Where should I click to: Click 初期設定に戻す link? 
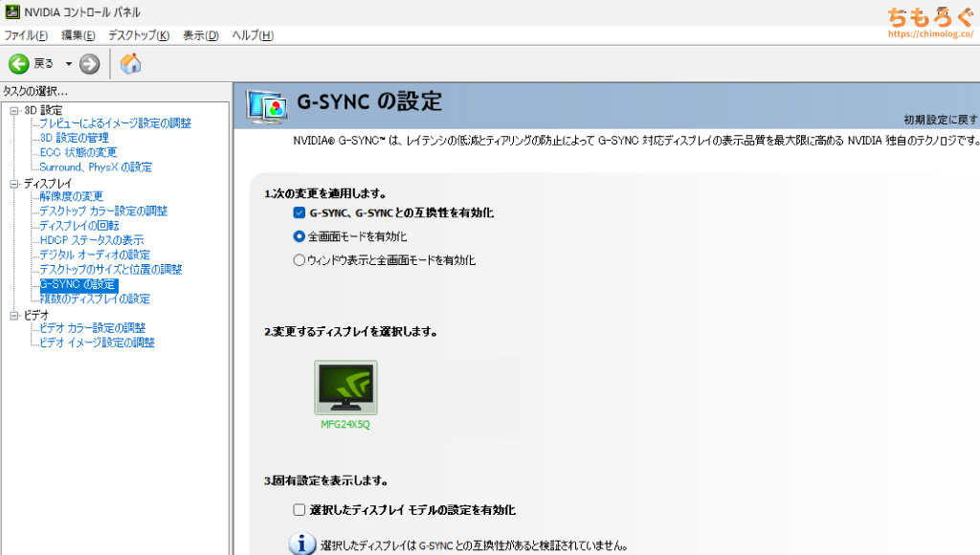click(940, 120)
